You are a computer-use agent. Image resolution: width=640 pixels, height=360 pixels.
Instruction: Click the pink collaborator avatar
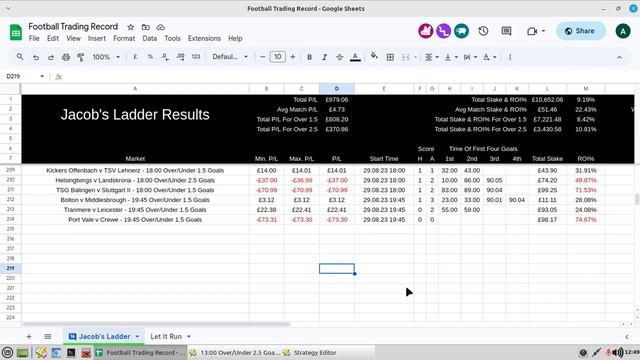426,31
